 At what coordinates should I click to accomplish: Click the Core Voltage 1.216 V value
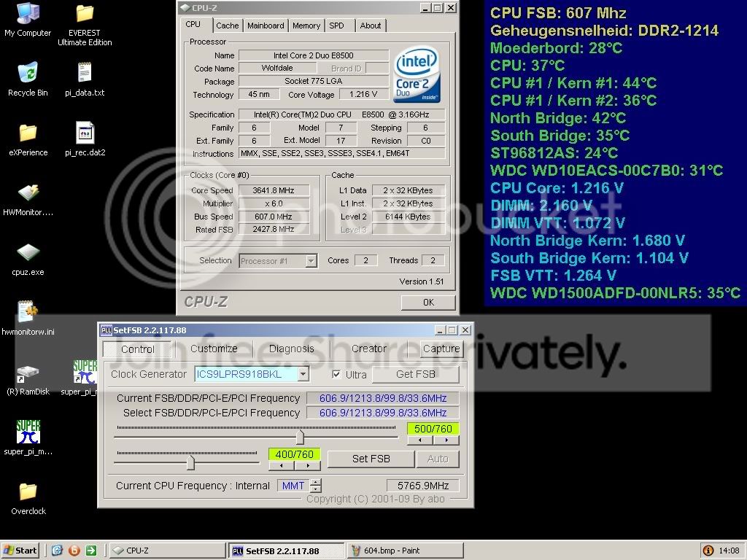363,94
